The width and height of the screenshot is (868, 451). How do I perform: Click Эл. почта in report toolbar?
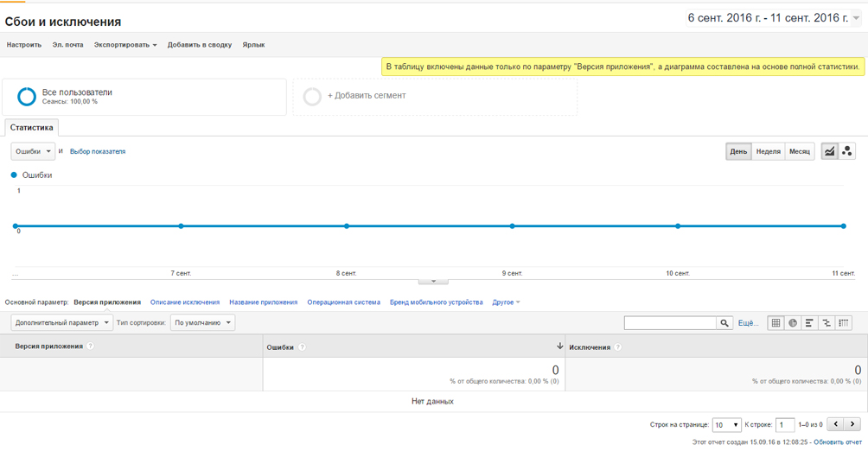click(x=67, y=45)
